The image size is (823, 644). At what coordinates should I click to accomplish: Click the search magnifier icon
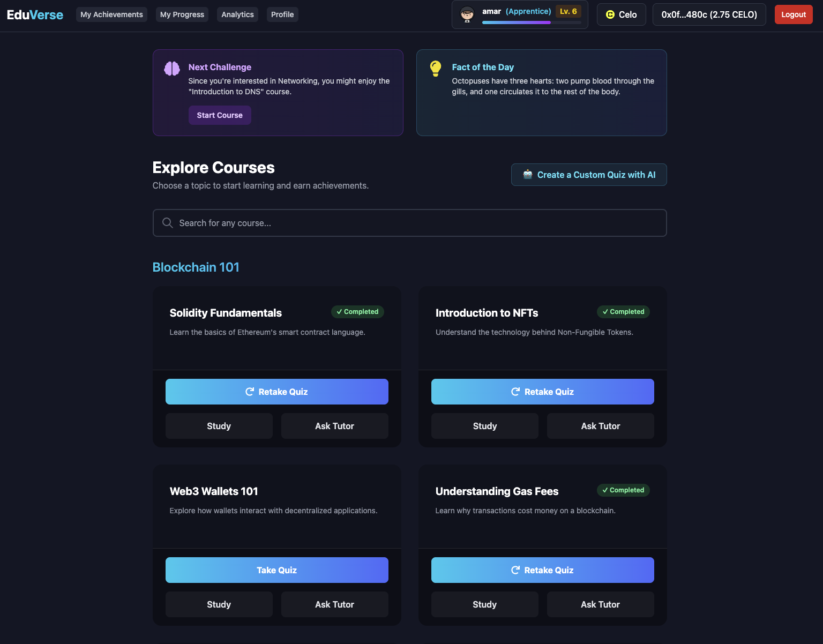pos(167,222)
